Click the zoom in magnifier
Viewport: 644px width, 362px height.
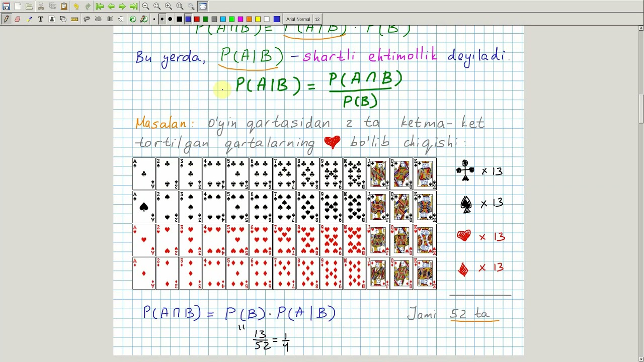click(169, 7)
